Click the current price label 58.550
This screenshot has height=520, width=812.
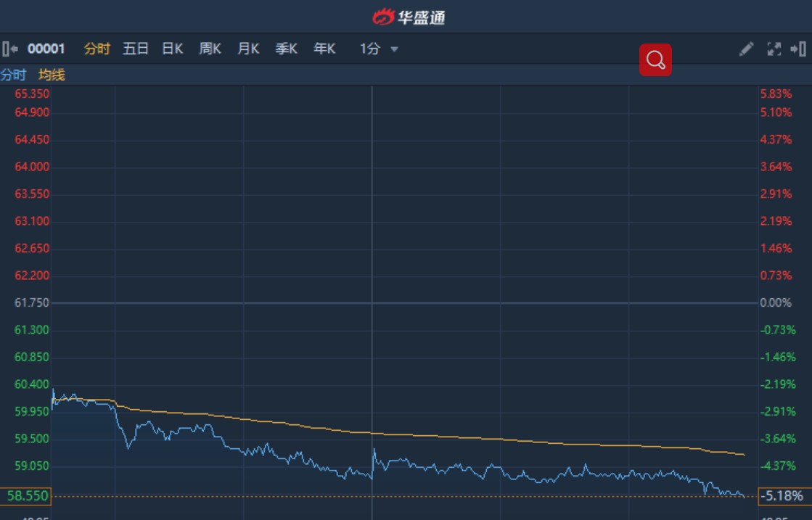26,496
